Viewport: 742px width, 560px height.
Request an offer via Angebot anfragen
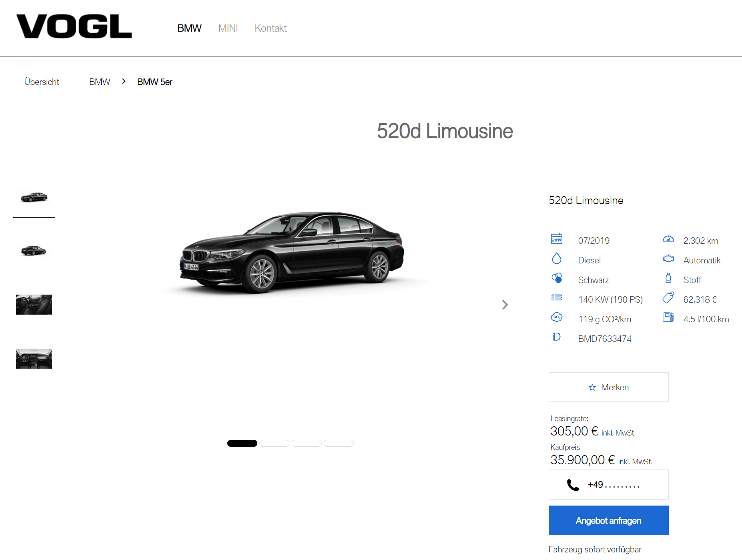[609, 520]
